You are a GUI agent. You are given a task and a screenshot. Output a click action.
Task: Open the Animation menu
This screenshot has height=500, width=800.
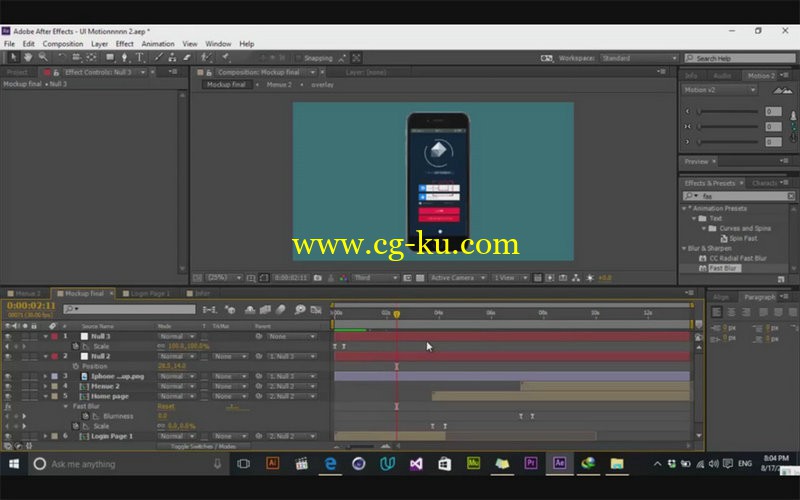point(158,44)
